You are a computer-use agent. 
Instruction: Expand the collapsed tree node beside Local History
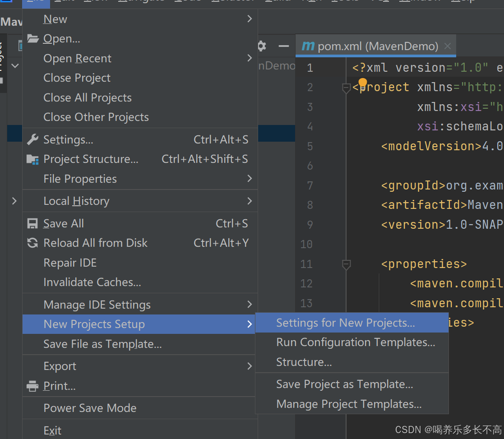tap(14, 201)
